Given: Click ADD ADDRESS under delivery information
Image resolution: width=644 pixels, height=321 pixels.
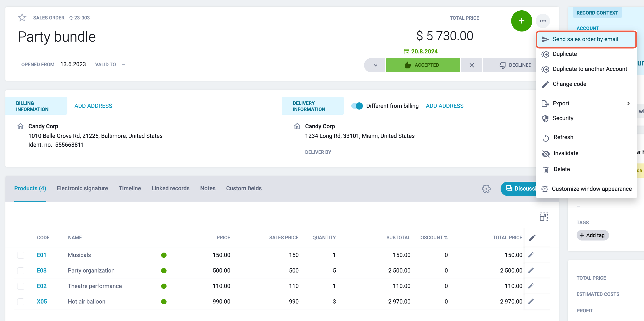Looking at the screenshot, I should click(445, 106).
